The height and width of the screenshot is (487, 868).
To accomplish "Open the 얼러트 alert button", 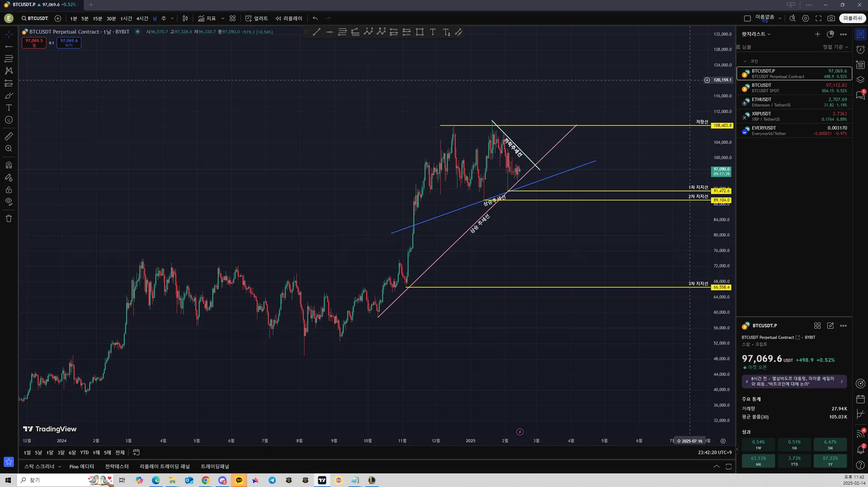I will click(x=256, y=19).
